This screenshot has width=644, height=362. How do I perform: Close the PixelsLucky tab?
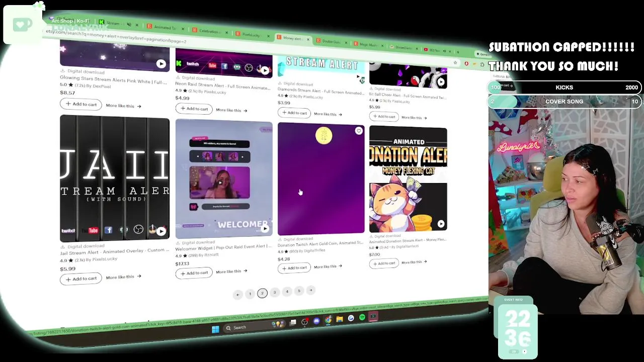[268, 36]
